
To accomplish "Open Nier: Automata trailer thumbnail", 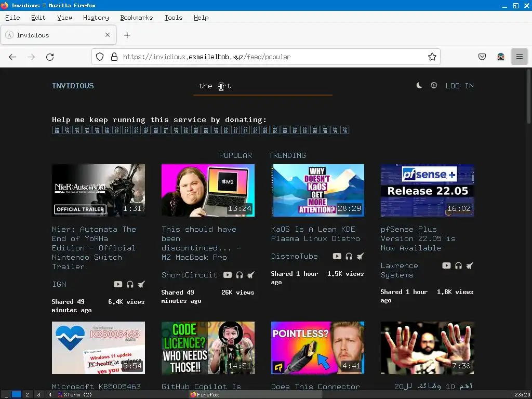I will pyautogui.click(x=98, y=190).
